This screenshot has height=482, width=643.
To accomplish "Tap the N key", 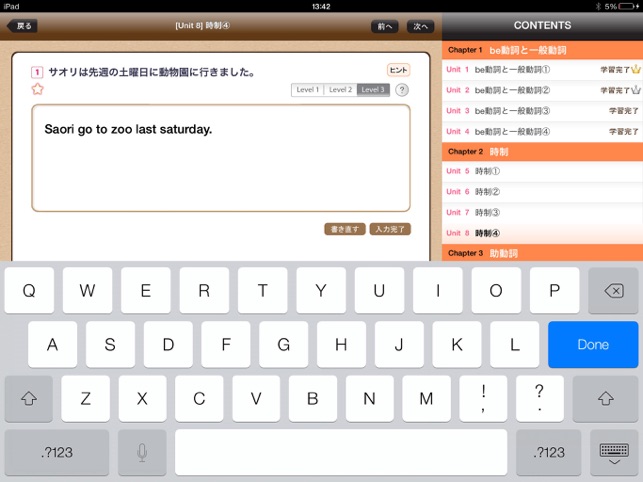I will [x=369, y=398].
